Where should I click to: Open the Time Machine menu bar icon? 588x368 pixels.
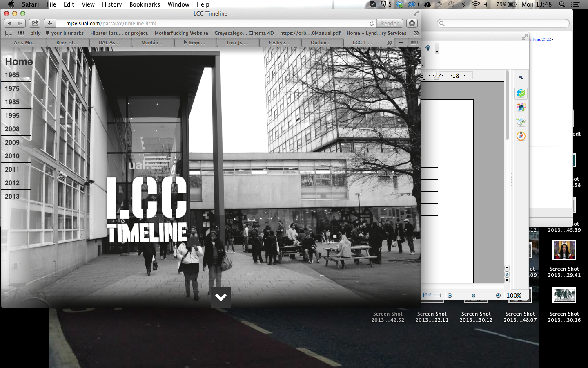[451, 4]
